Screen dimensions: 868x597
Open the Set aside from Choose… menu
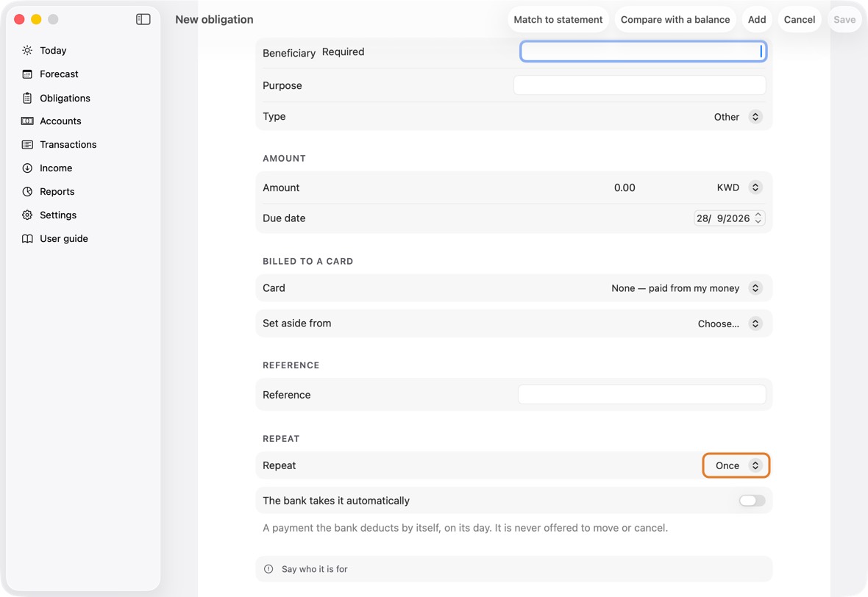click(x=730, y=323)
